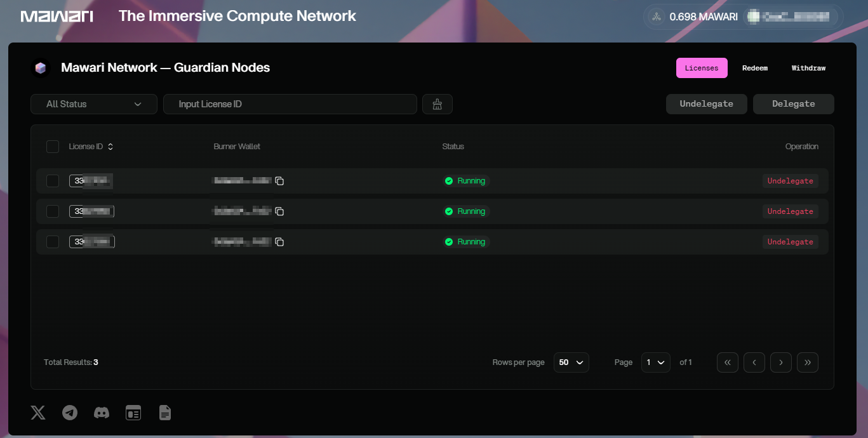The width and height of the screenshot is (868, 438).
Task: Switch to the Licenses tab
Action: (x=702, y=68)
